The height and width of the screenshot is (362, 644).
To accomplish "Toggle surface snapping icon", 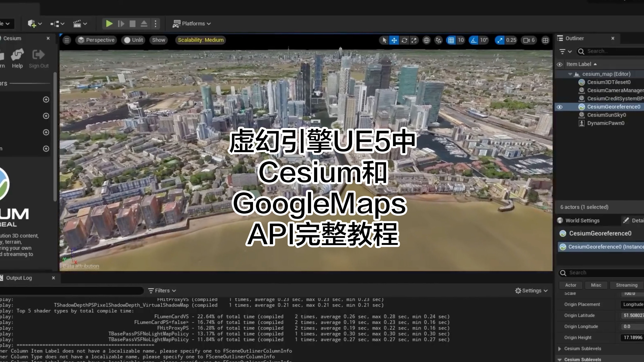I will pos(438,40).
